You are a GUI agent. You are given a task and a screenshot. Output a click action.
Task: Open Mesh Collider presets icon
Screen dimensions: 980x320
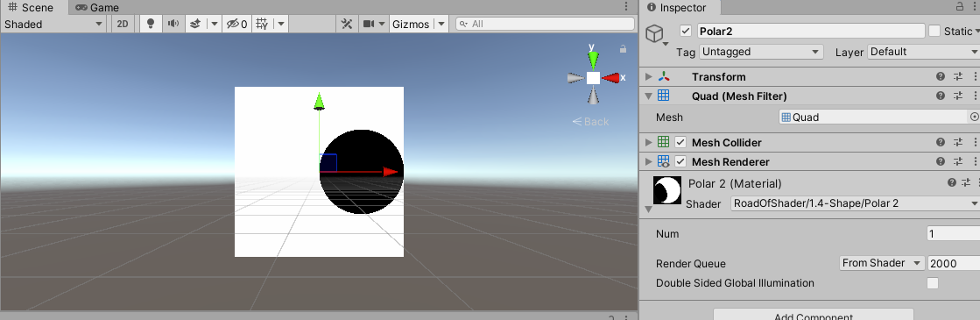[x=958, y=142]
